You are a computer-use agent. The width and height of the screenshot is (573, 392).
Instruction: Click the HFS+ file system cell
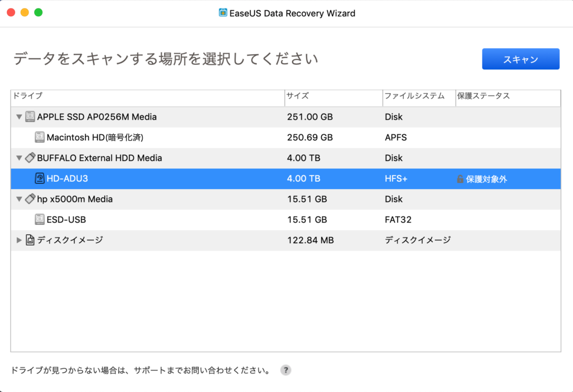pos(396,178)
